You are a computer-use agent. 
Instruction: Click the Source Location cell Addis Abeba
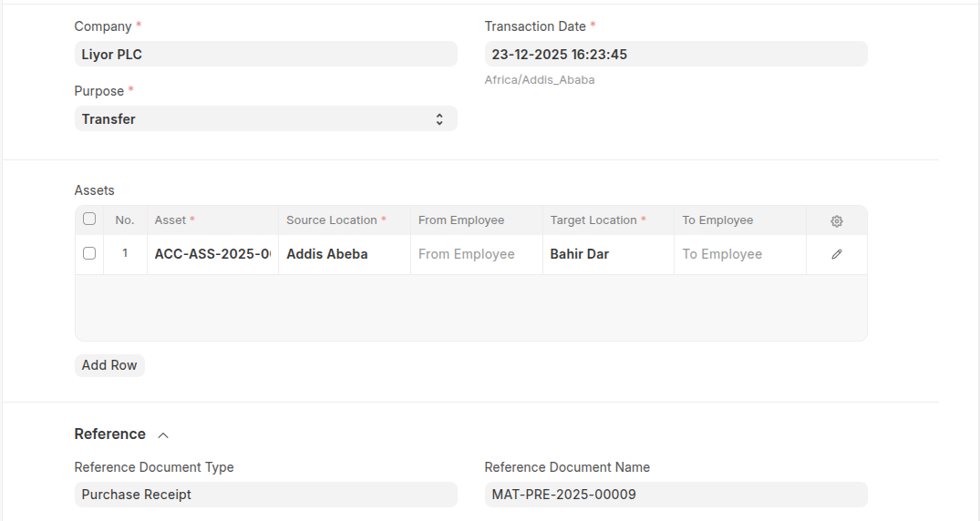click(x=344, y=254)
